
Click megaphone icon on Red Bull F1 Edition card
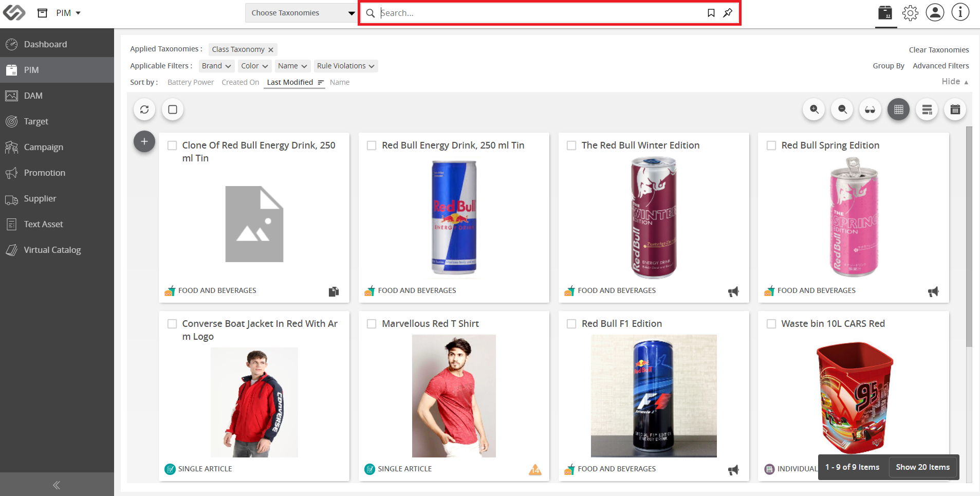coord(733,470)
